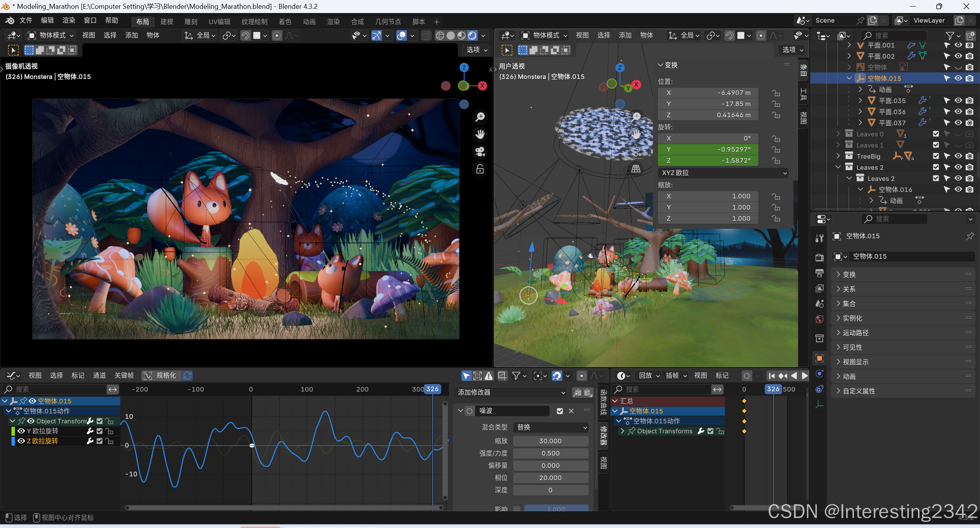This screenshot has width=980, height=528.
Task: Open the Modifier properties wrench tab
Action: 819,238
